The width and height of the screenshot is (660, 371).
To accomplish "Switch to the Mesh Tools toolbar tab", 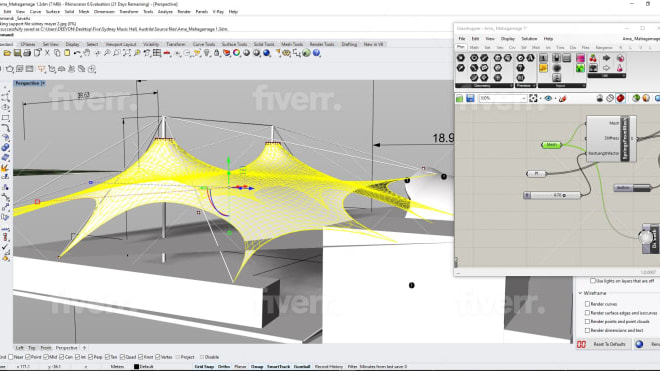I will pos(292,44).
